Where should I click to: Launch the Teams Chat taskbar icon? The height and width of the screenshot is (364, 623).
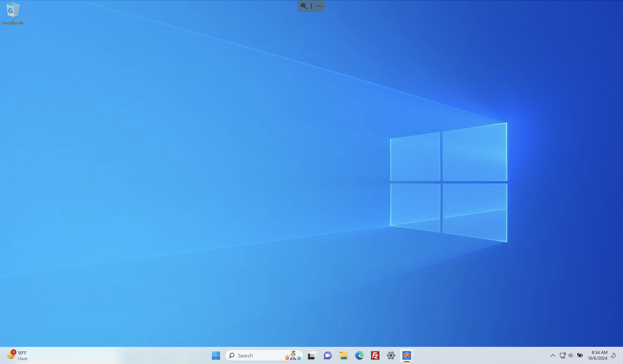(x=328, y=356)
